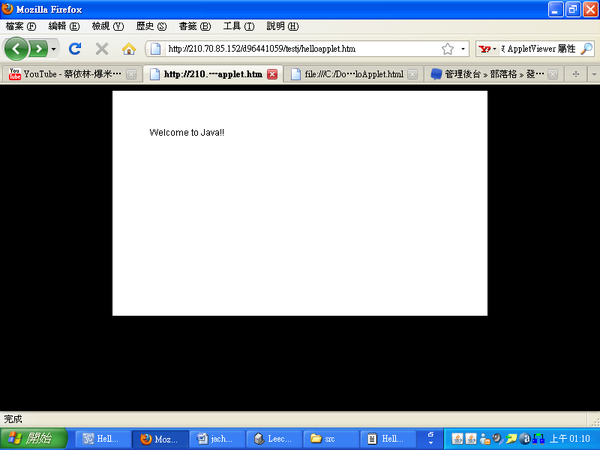
Task: Open the list all tabs dropdown
Action: 594,74
